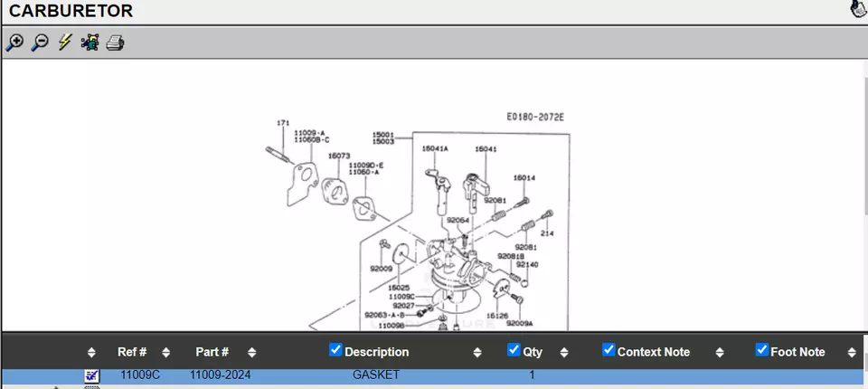The width and height of the screenshot is (868, 389).
Task: Click the fit-diagram toolbar icon
Action: pos(90,43)
